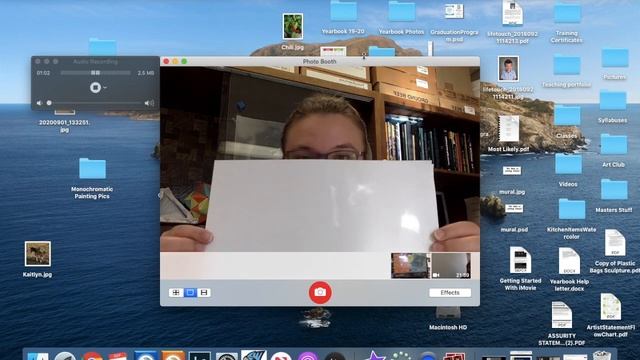This screenshot has height=360, width=640.
Task: Open the purple Podcasts icon in the Dock
Action: click(308, 356)
